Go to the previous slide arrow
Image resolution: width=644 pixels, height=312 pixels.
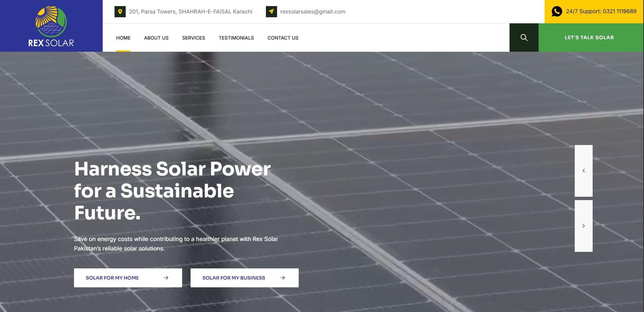click(x=584, y=171)
